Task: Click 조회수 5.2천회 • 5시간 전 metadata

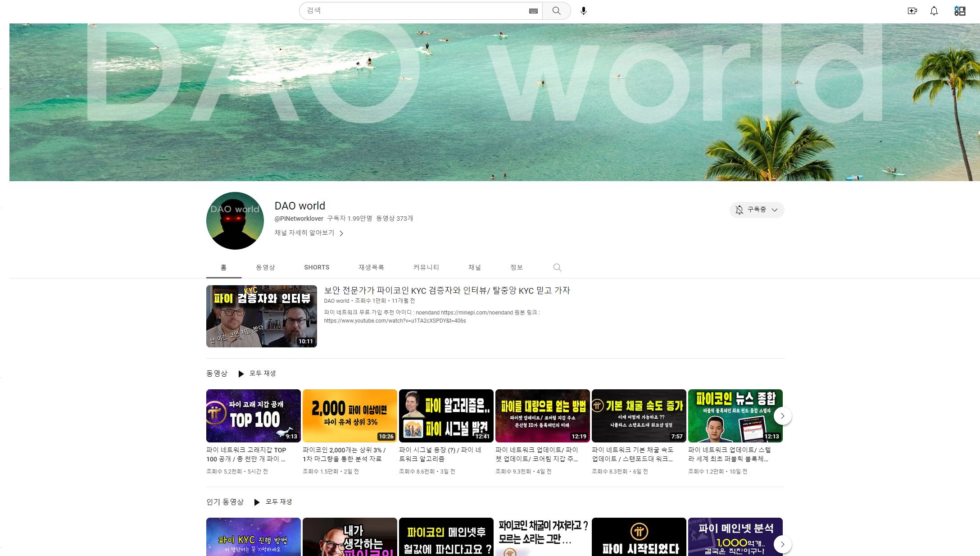Action: tap(237, 471)
